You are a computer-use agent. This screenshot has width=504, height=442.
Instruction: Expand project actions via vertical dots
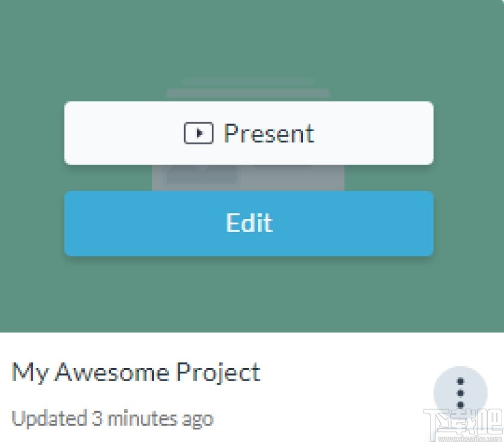(460, 393)
